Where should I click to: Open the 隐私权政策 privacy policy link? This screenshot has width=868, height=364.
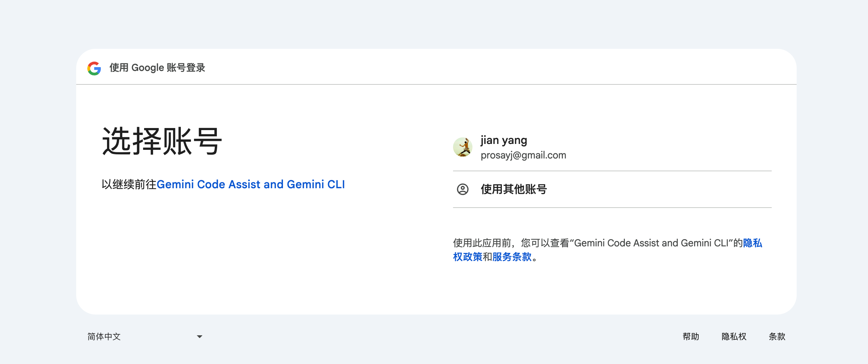coord(752,243)
